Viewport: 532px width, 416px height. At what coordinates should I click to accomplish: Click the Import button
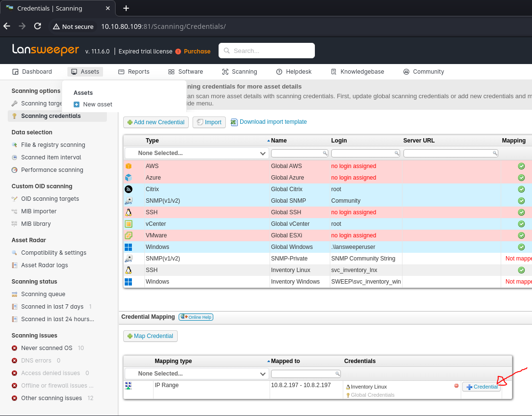point(209,122)
